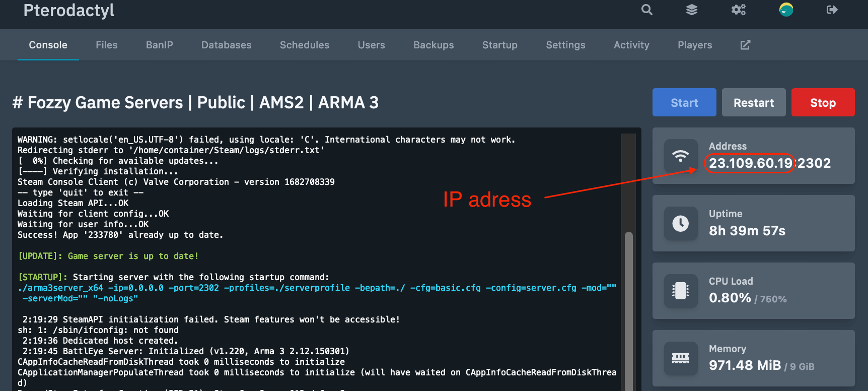Click the server address 23.109.60.19:2302
The height and width of the screenshot is (391, 868).
[770, 163]
